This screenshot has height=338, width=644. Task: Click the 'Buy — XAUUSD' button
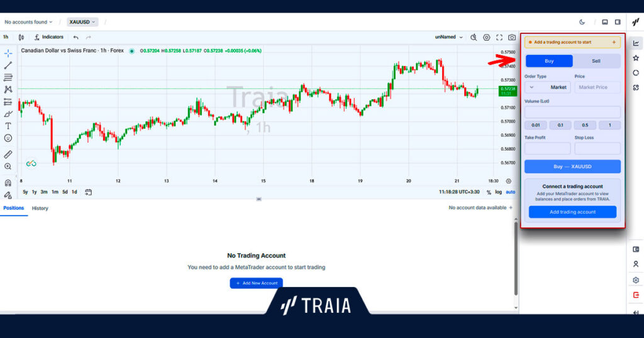tap(572, 166)
